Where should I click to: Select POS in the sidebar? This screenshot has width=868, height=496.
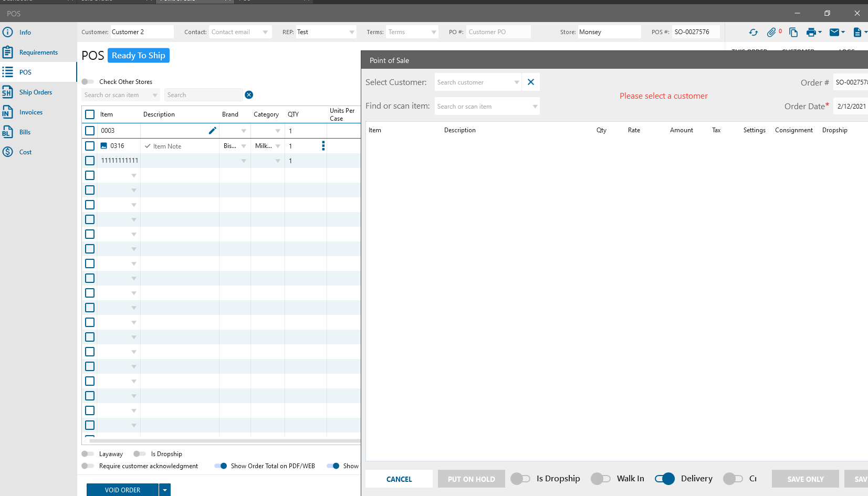[25, 72]
